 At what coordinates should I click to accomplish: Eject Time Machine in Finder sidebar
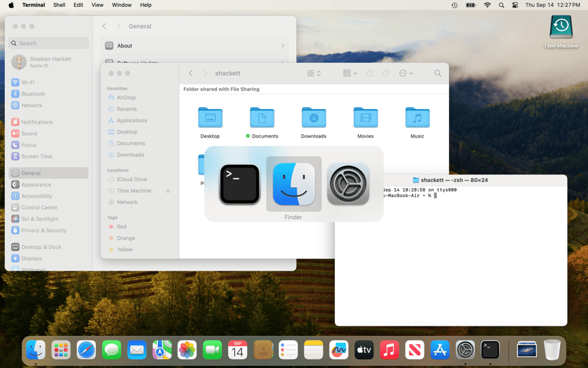[x=168, y=191]
